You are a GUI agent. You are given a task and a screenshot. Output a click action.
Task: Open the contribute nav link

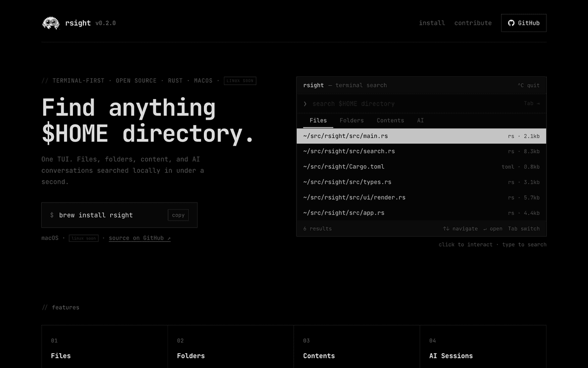pos(473,23)
